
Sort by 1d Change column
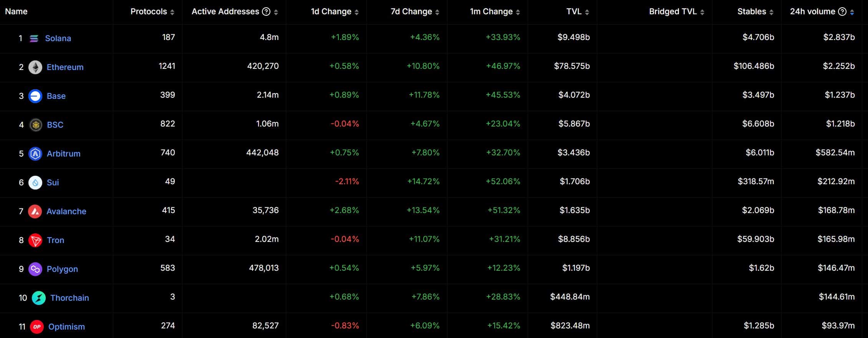click(x=356, y=12)
